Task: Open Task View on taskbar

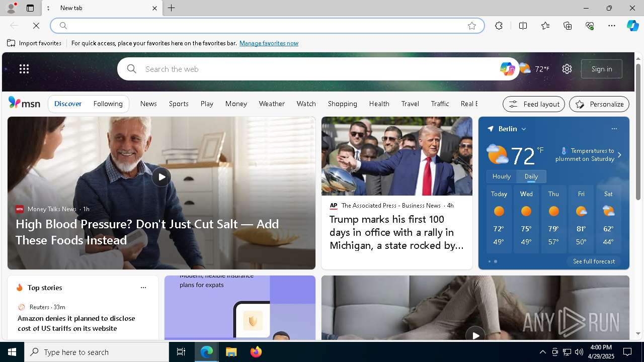Action: pos(181,352)
